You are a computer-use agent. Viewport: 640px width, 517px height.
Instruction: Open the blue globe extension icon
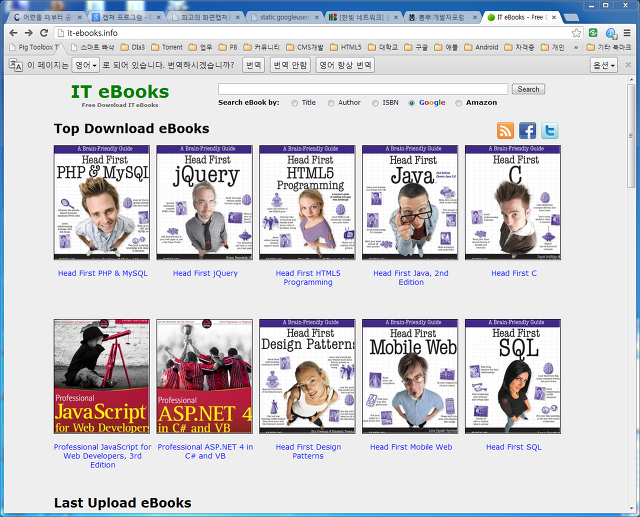(x=611, y=33)
